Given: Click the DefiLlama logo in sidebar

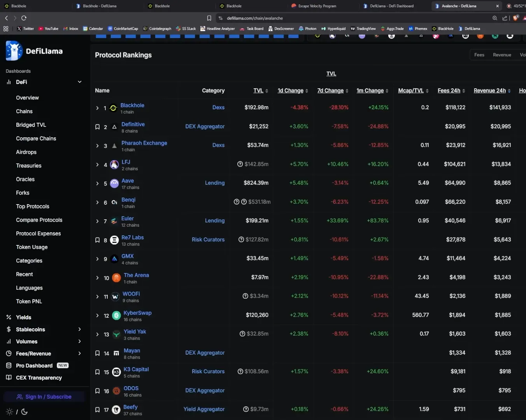Looking at the screenshot, I should [34, 51].
